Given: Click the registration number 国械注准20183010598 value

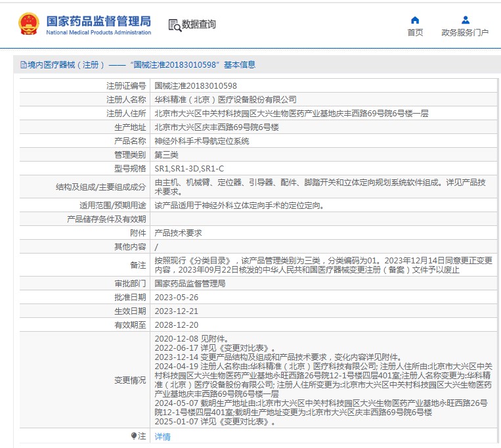Looking at the screenshot, I should click(196, 85).
